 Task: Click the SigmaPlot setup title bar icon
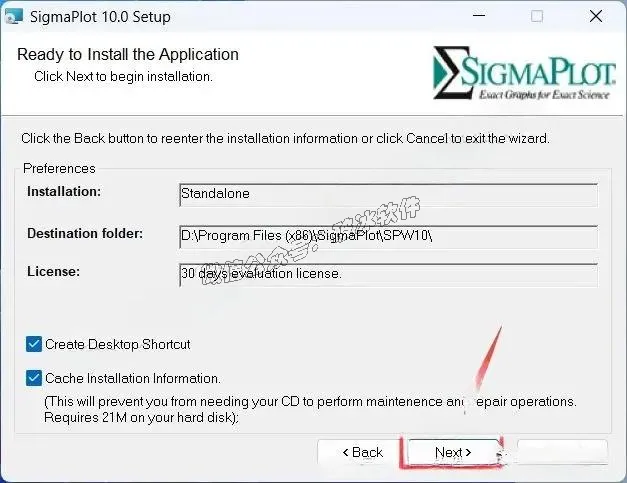click(x=14, y=16)
